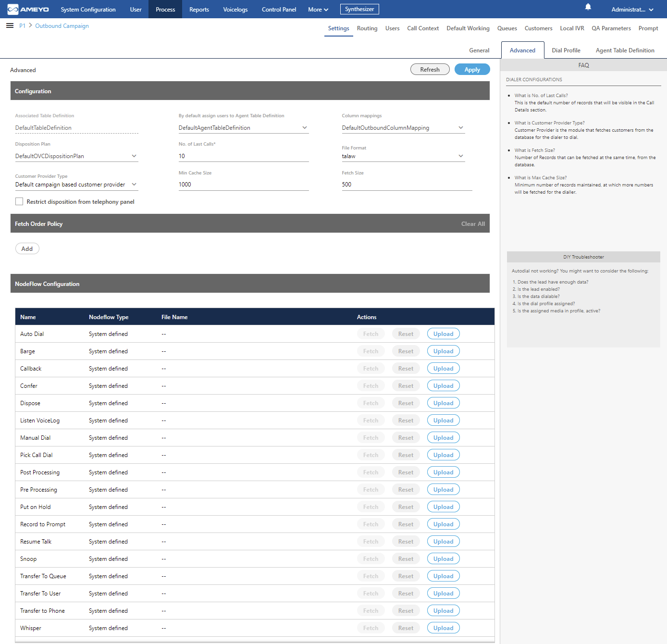The image size is (667, 644).
Task: Switch to the Customers tab
Action: pos(538,28)
